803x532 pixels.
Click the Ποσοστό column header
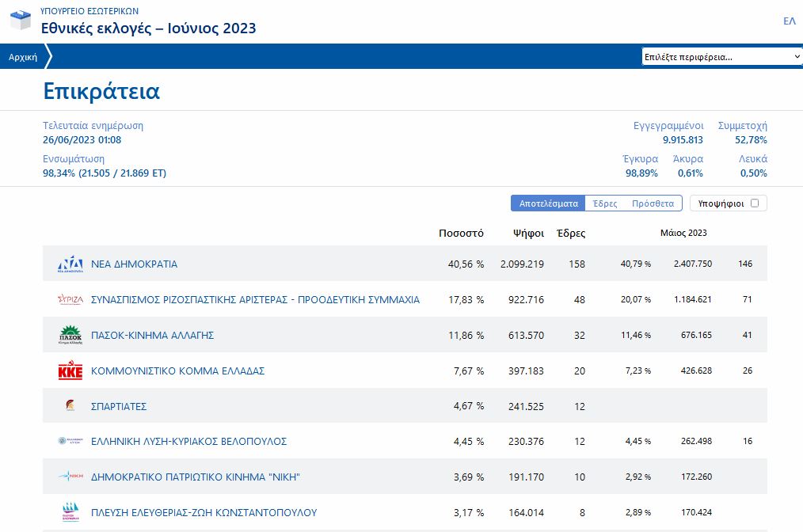(x=461, y=234)
